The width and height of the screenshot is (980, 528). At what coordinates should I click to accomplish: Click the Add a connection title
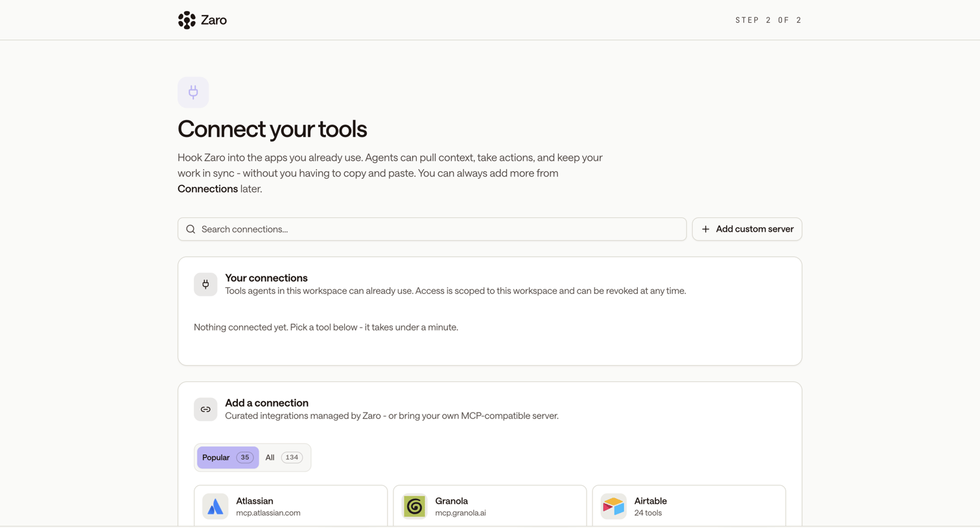pyautogui.click(x=266, y=403)
